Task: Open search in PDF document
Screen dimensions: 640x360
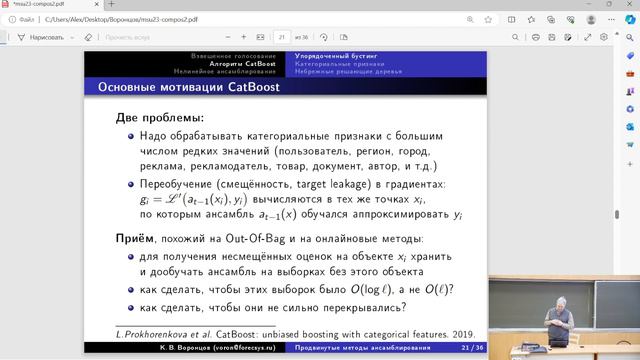Action: click(515, 37)
